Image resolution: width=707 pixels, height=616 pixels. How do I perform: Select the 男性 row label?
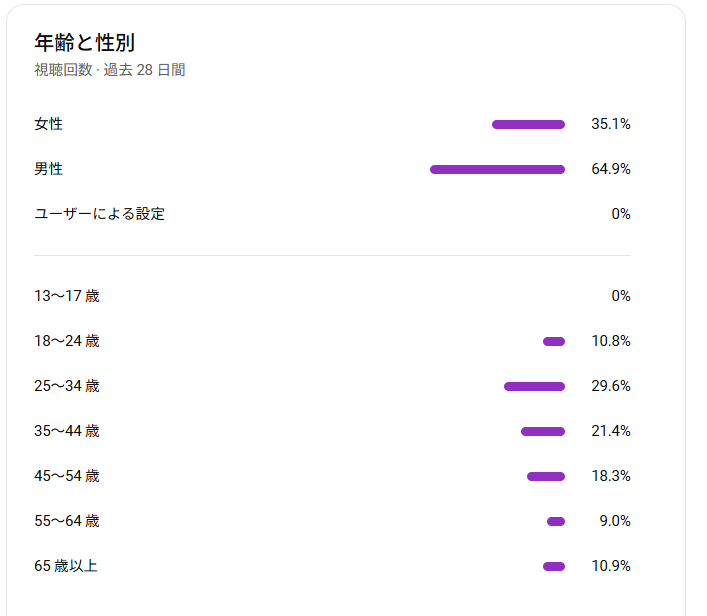[x=48, y=169]
